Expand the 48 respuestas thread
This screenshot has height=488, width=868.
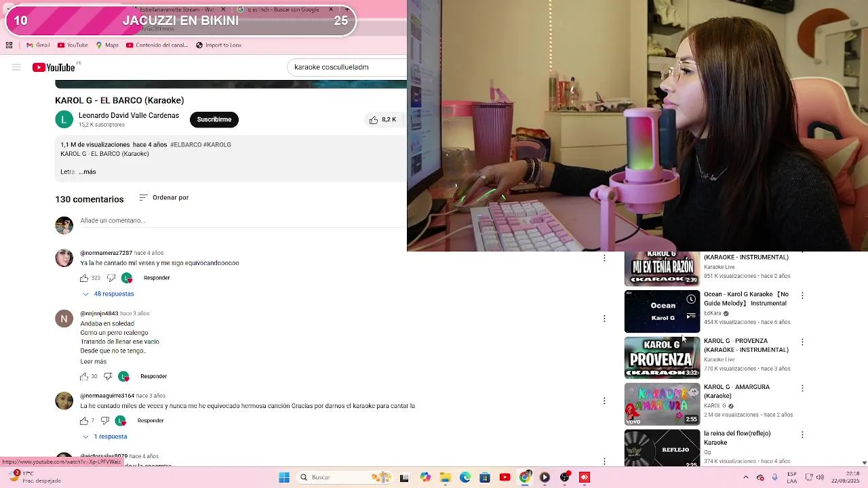[108, 294]
